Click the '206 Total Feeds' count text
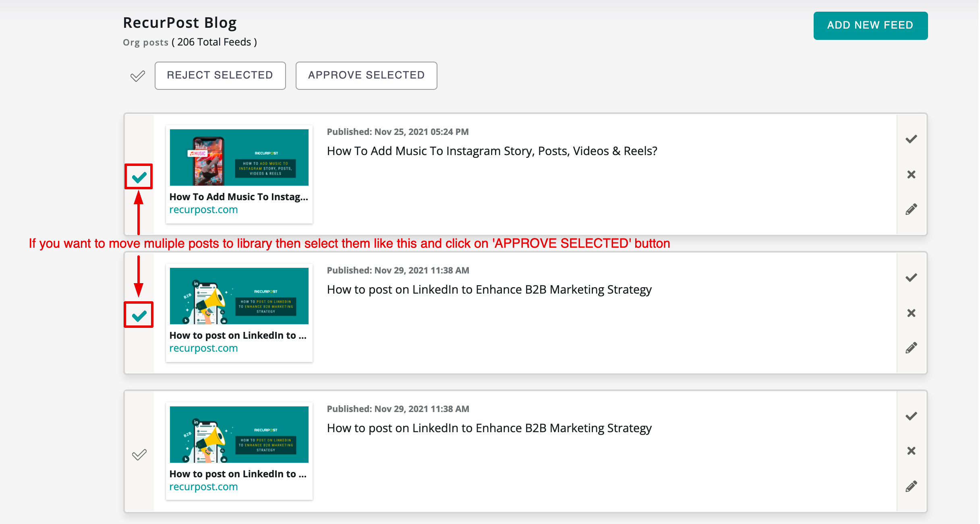The width and height of the screenshot is (980, 524). click(x=214, y=42)
